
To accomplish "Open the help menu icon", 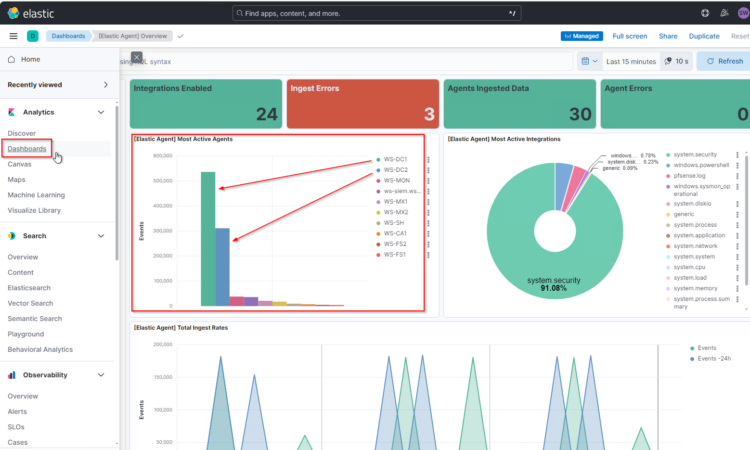I will click(705, 13).
